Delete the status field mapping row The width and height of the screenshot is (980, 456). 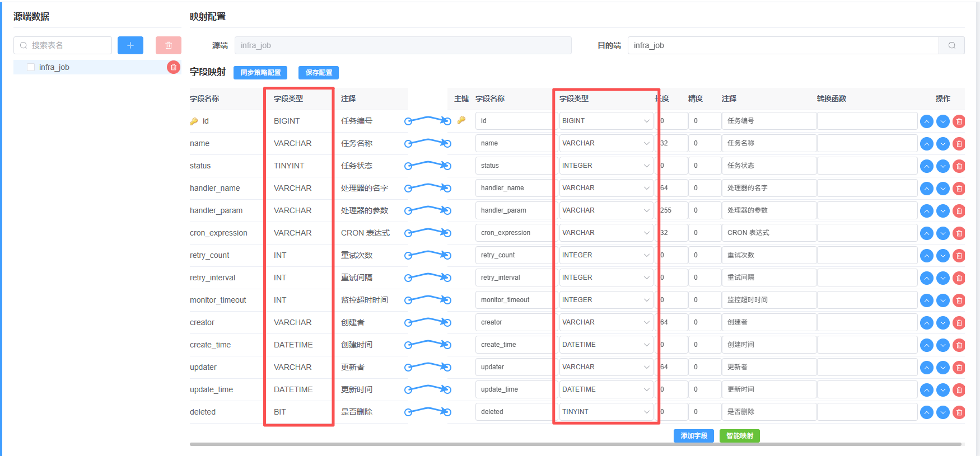959,166
